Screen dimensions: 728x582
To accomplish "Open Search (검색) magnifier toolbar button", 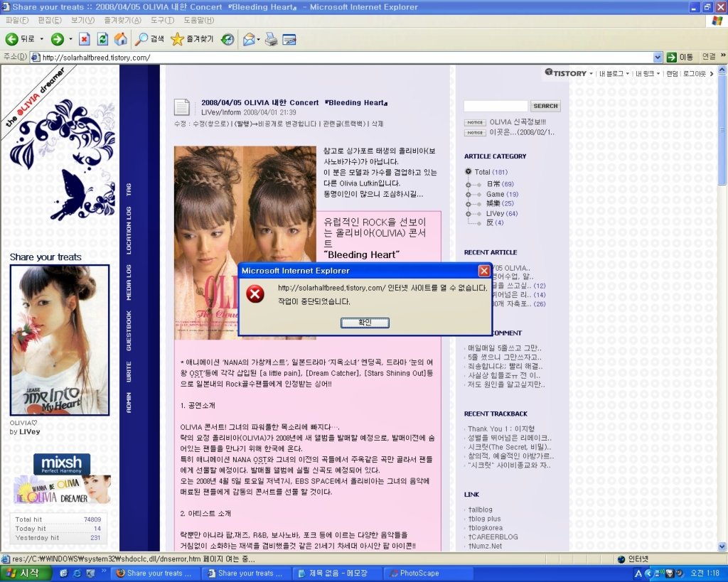I will tap(149, 40).
